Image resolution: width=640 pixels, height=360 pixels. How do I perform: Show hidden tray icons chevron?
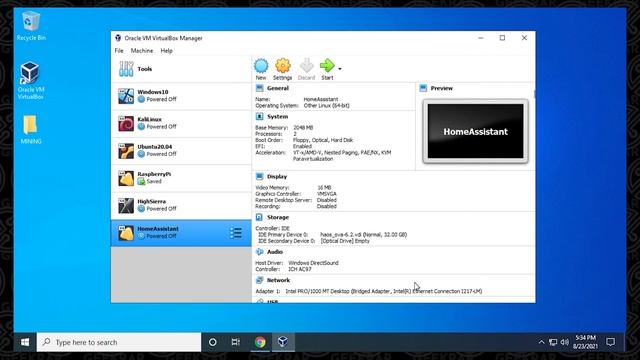click(x=541, y=342)
